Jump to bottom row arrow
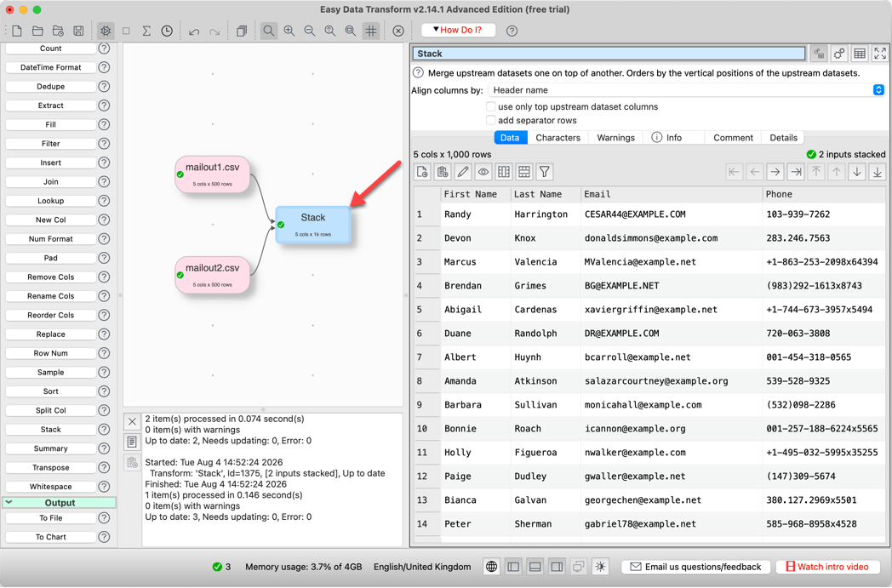892x588 pixels. point(878,171)
